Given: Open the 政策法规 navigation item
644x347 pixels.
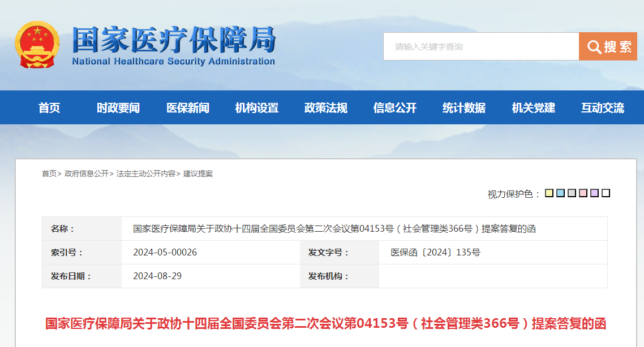Looking at the screenshot, I should [326, 108].
